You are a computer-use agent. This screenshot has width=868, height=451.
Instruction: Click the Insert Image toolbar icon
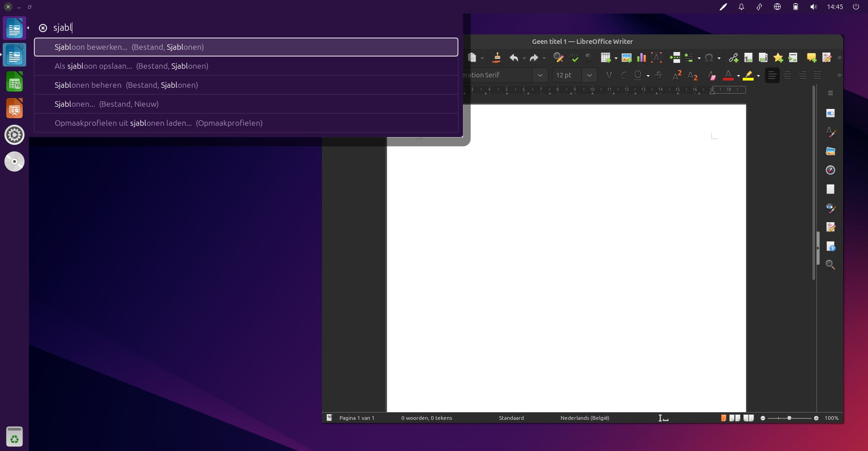[x=626, y=58]
